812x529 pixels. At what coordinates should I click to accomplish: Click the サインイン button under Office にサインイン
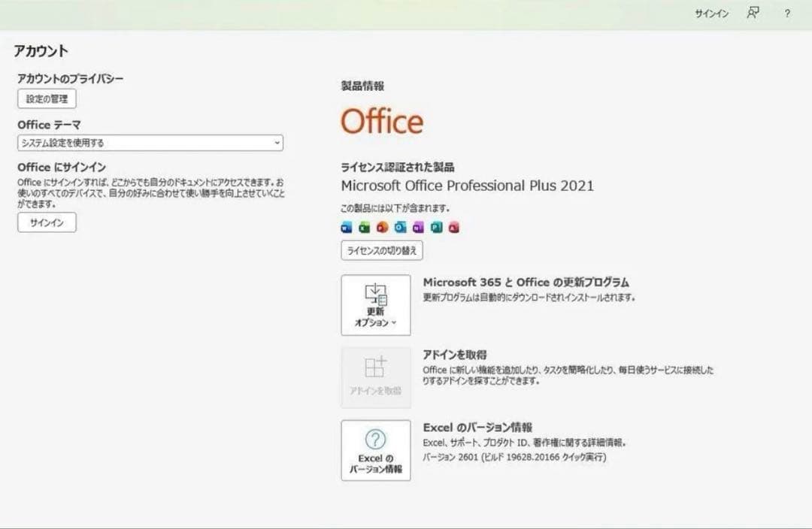click(46, 222)
